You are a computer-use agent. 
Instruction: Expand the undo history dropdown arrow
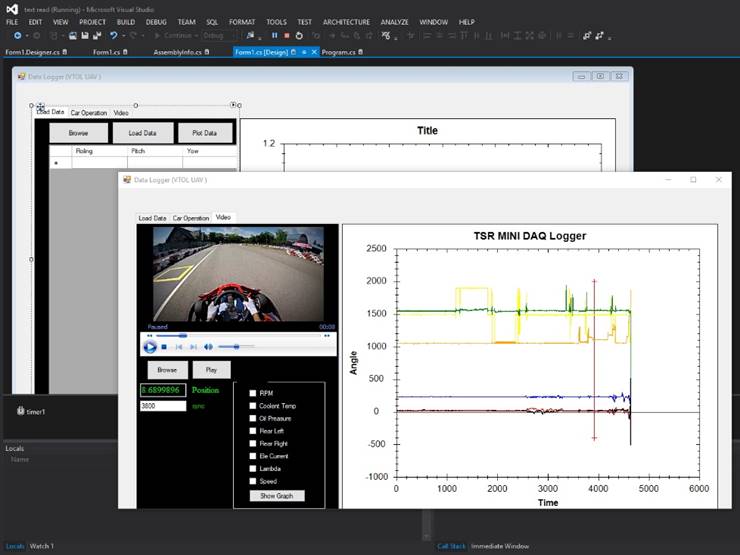click(x=122, y=35)
